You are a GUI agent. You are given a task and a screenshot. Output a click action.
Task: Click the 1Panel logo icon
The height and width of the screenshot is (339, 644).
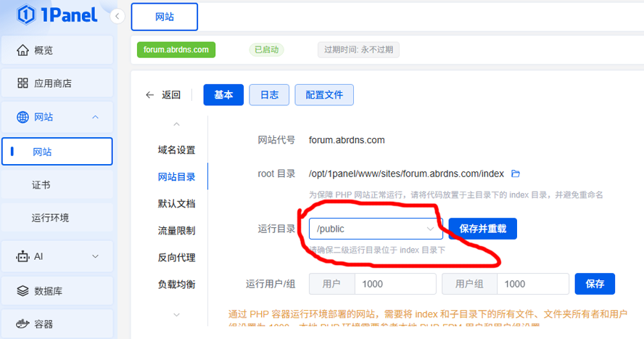point(27,15)
